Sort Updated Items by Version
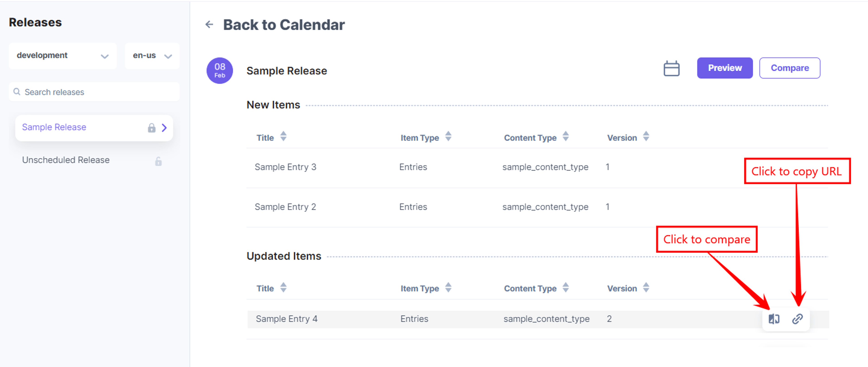This screenshot has height=367, width=868. pos(646,288)
